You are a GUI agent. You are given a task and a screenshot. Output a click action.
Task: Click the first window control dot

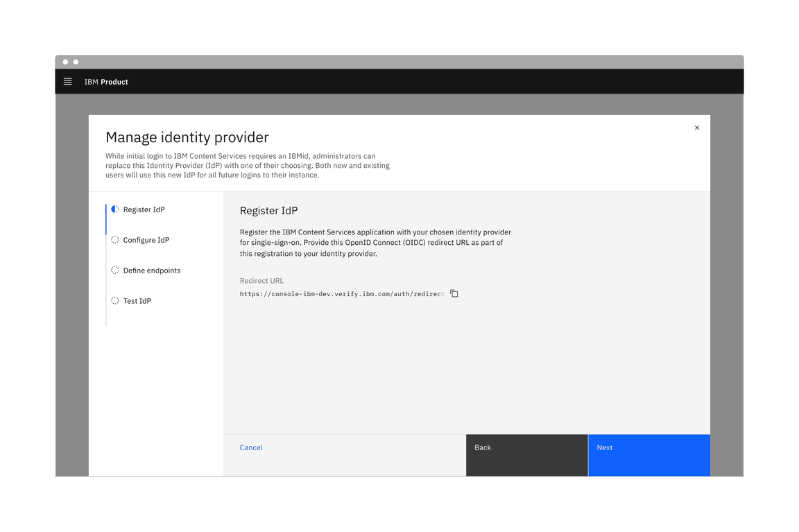coord(66,62)
